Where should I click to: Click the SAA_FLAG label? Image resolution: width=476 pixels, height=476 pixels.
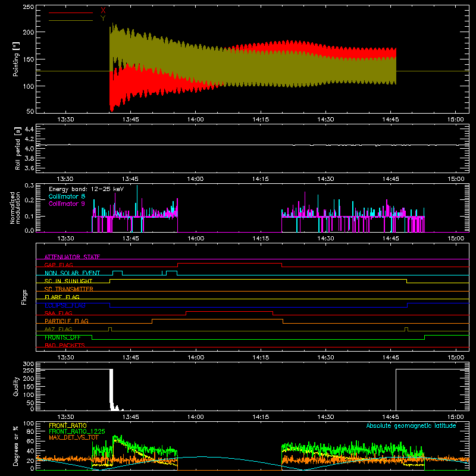58,313
